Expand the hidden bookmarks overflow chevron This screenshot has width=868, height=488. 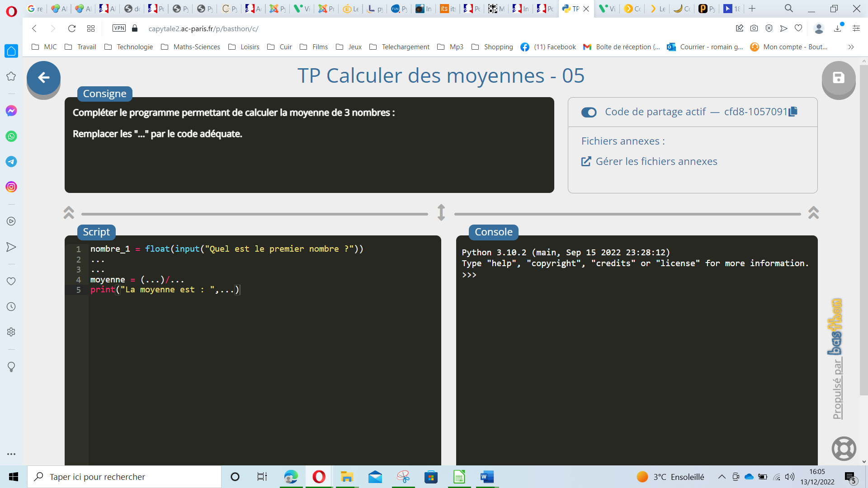coord(851,47)
